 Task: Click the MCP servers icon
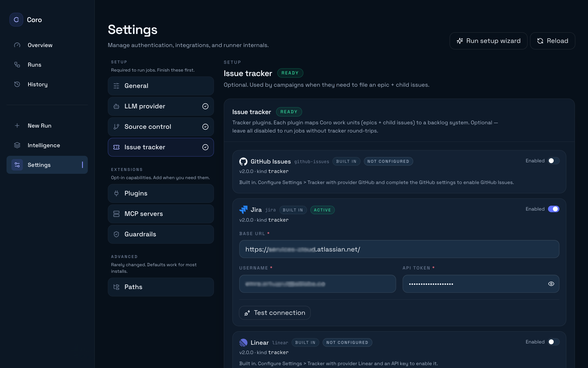(116, 214)
